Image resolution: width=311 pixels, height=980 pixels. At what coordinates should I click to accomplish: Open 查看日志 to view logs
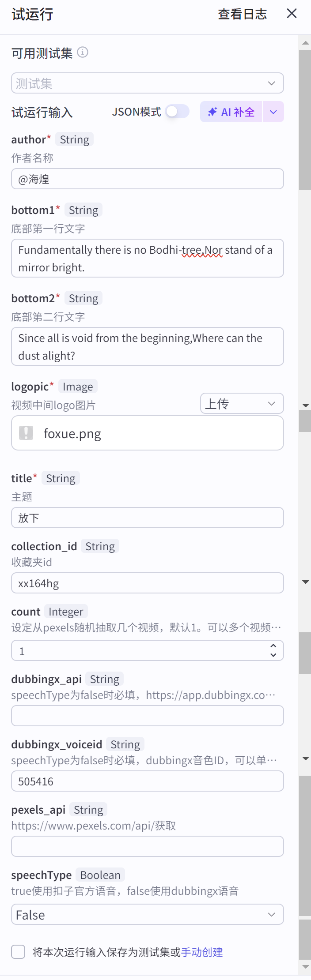point(242,14)
